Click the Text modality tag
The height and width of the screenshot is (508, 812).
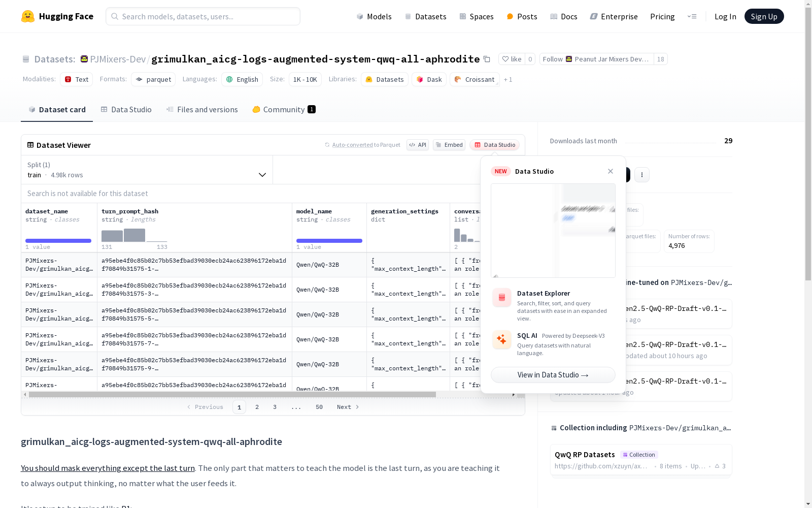[x=76, y=79]
